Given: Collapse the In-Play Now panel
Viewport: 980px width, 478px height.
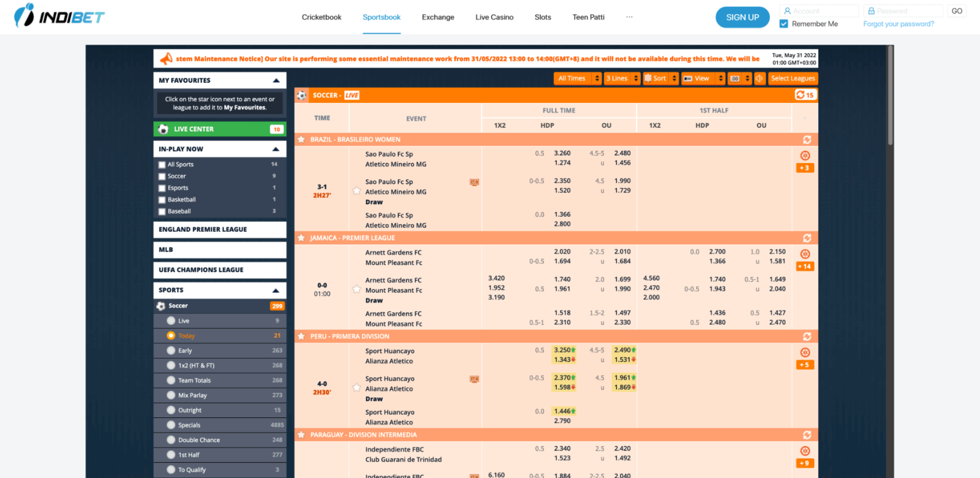Looking at the screenshot, I should point(276,149).
